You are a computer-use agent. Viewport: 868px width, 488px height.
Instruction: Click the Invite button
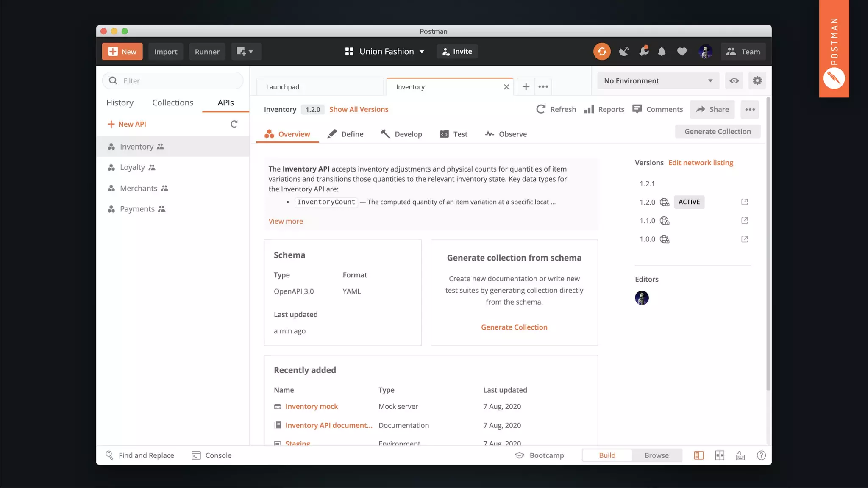point(457,52)
